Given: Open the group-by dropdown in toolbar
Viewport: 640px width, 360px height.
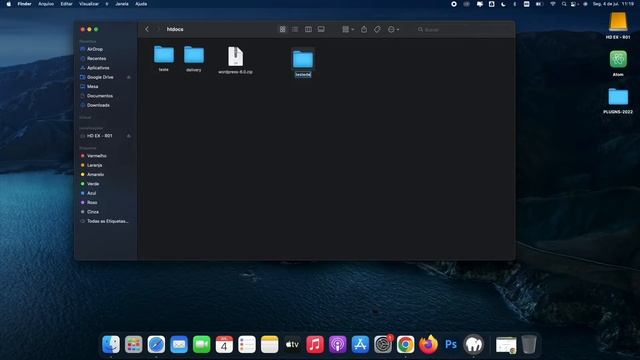Looking at the screenshot, I should click(348, 29).
